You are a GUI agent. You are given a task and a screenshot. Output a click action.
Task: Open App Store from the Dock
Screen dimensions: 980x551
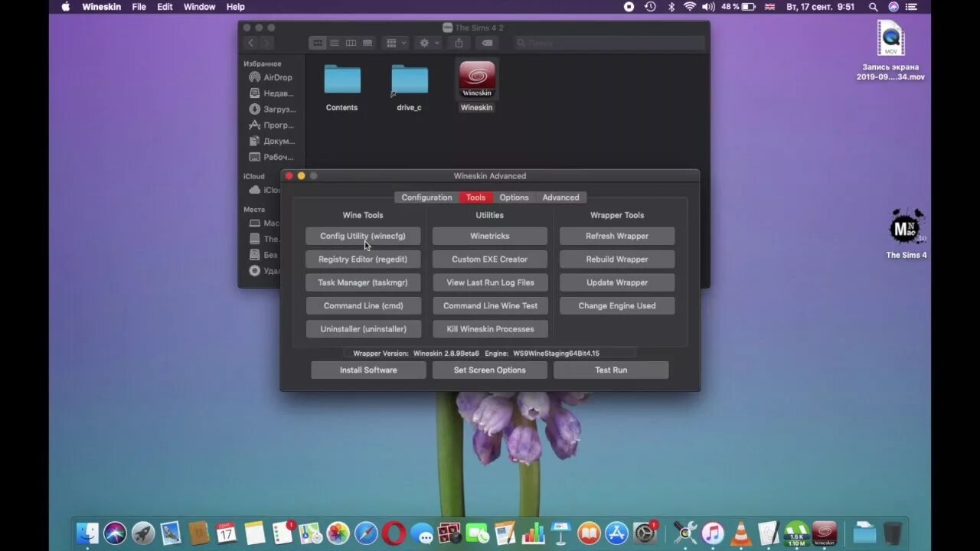[616, 533]
